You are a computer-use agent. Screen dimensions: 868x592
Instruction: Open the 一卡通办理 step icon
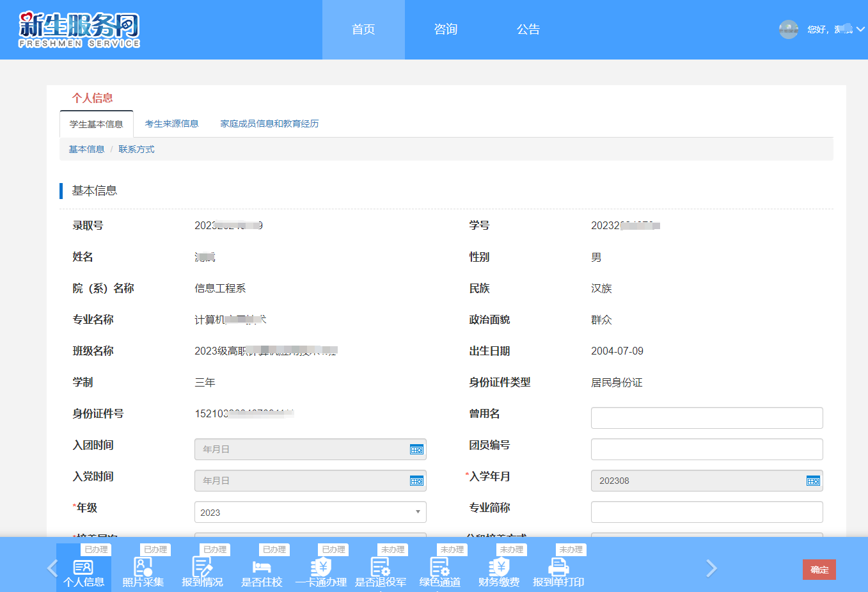[321, 568]
